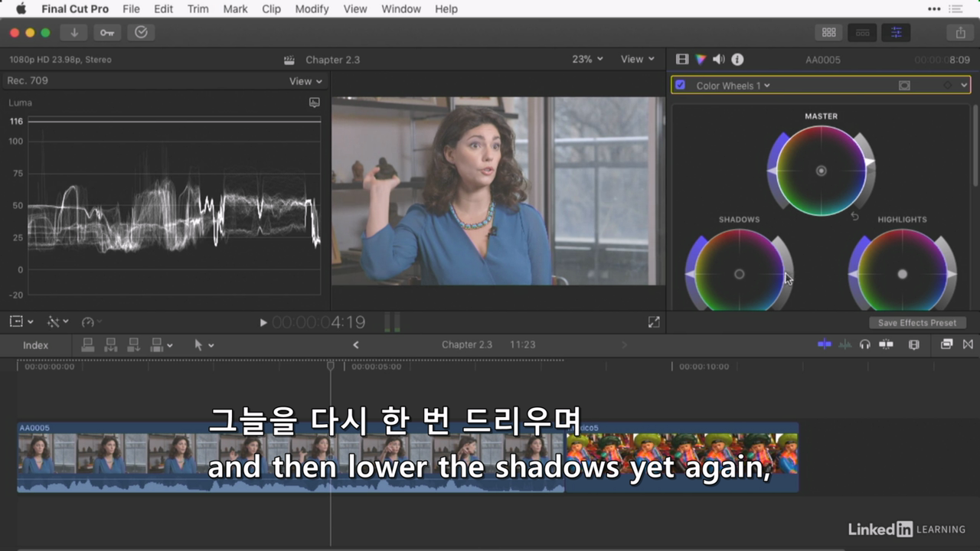Click the HIGHLIGHTS brightness slider handle
This screenshot has height=551, width=980.
[951, 274]
